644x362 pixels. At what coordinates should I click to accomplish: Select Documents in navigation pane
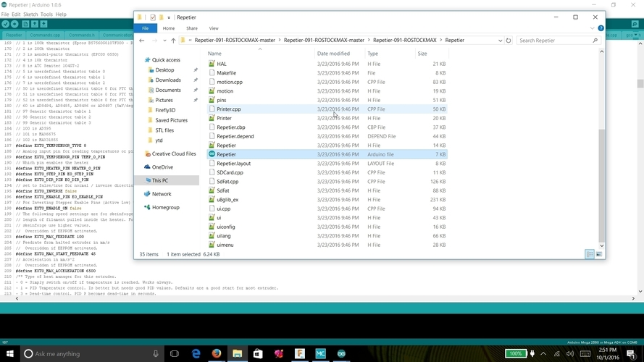168,90
